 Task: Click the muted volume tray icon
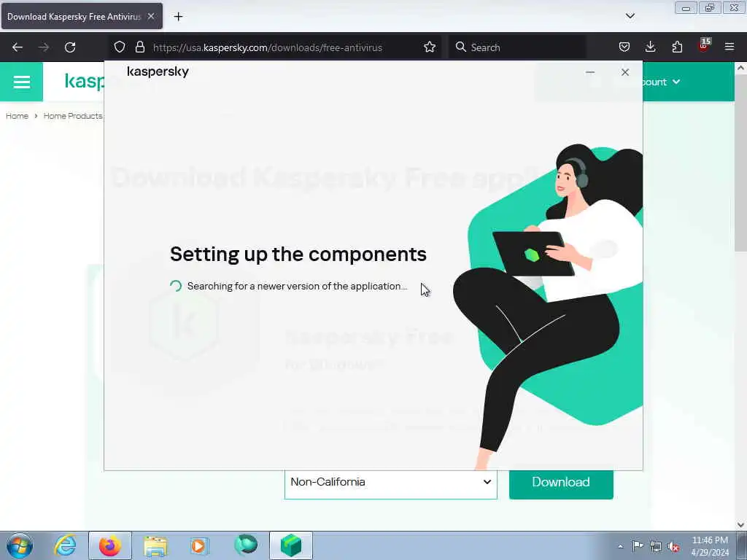click(674, 546)
